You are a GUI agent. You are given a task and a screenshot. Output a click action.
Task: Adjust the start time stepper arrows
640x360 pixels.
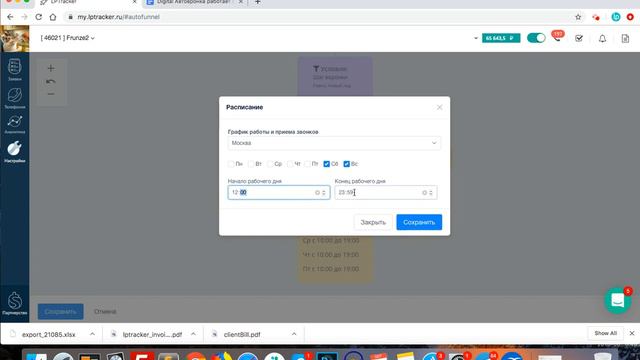click(324, 193)
